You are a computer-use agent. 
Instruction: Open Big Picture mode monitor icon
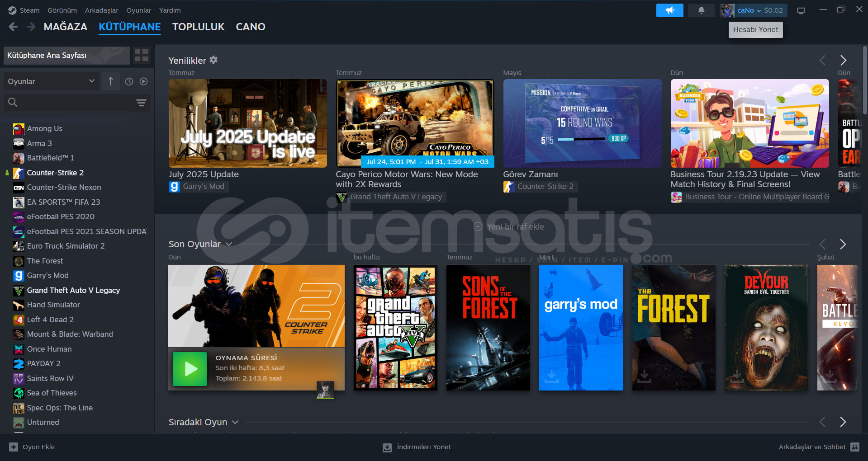[801, 10]
